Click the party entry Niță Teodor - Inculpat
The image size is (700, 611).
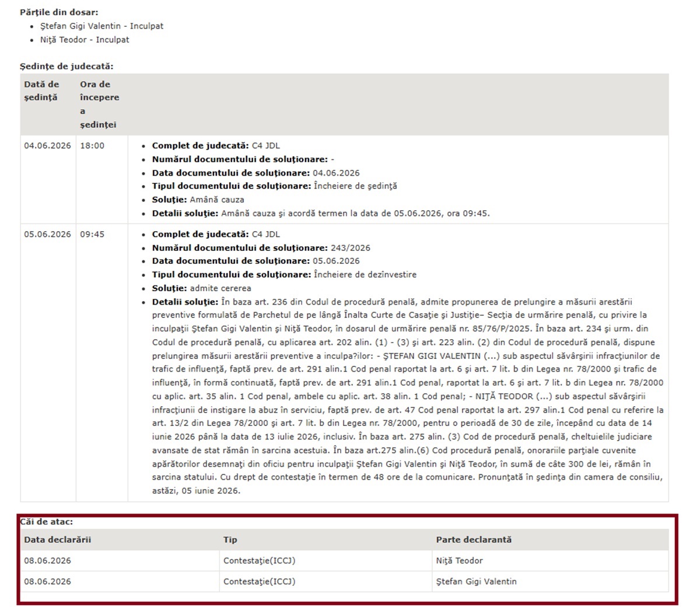click(x=85, y=40)
